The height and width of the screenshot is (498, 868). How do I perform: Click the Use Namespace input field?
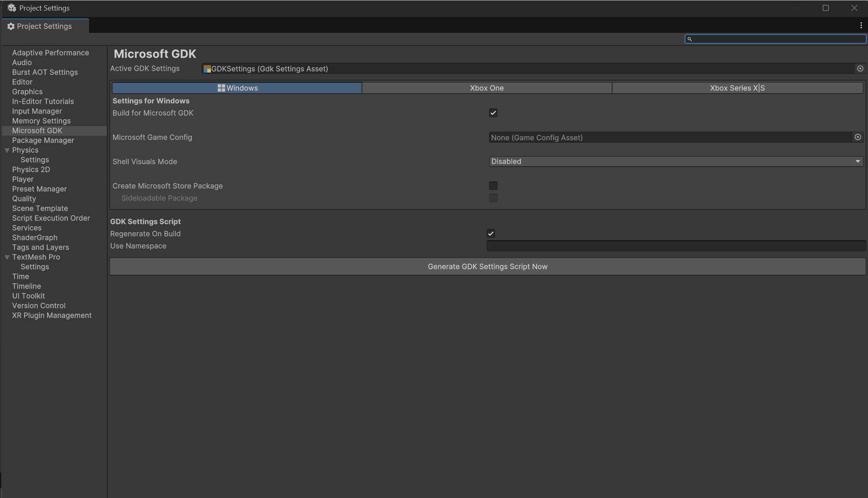point(676,246)
